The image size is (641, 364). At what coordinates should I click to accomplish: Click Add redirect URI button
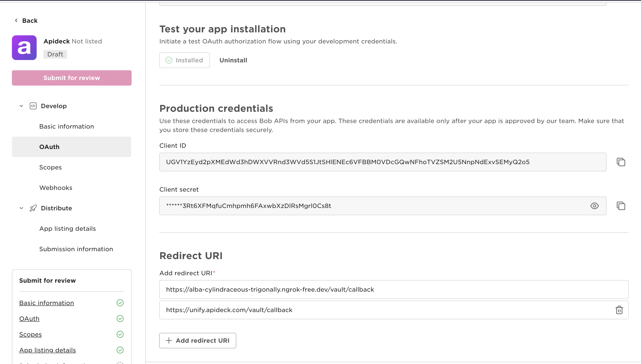click(198, 341)
